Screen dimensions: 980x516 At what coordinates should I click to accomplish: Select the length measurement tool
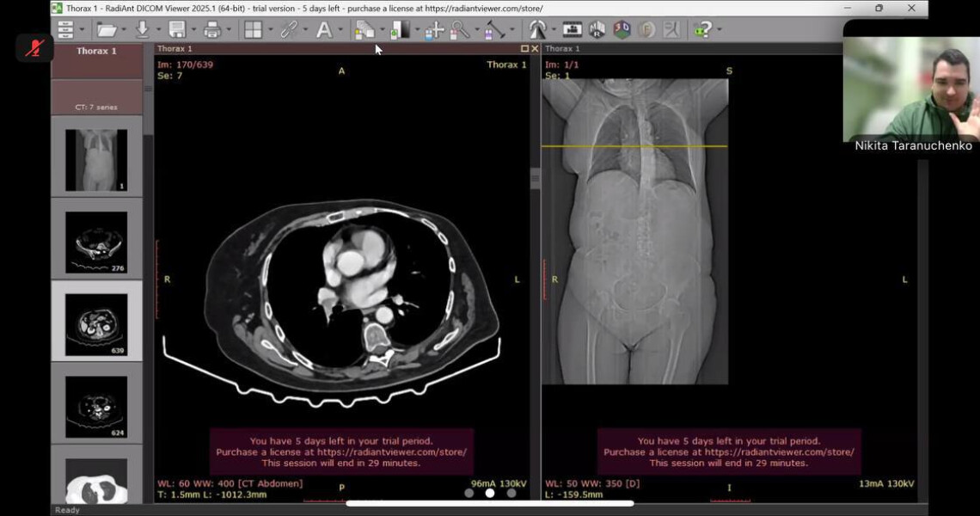494,30
